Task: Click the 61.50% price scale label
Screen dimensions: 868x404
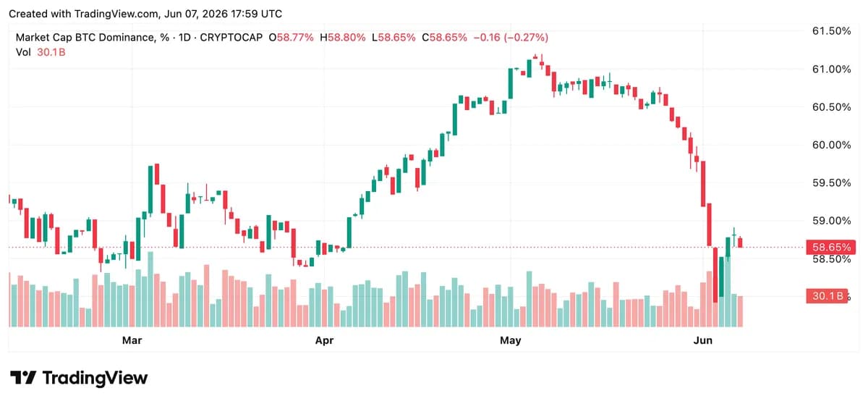Action: coord(830,31)
